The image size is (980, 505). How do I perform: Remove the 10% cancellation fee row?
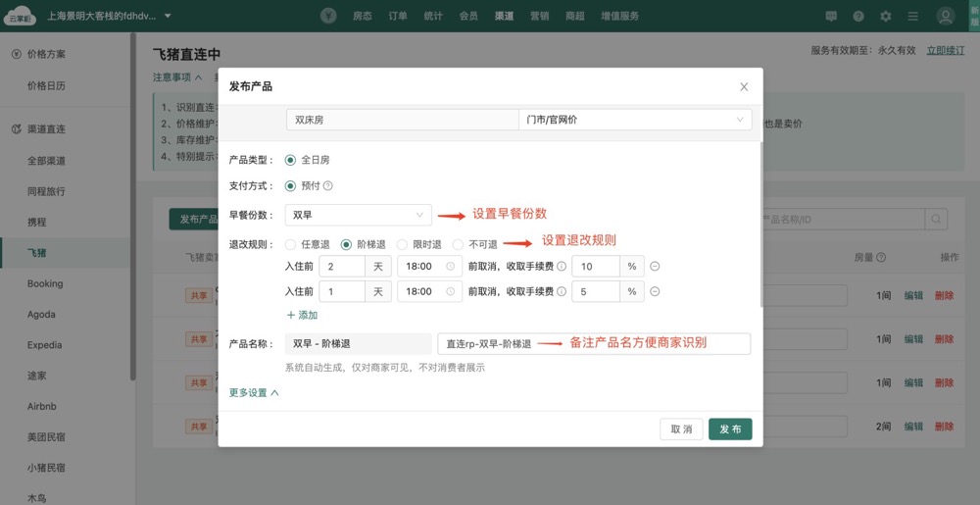click(655, 266)
